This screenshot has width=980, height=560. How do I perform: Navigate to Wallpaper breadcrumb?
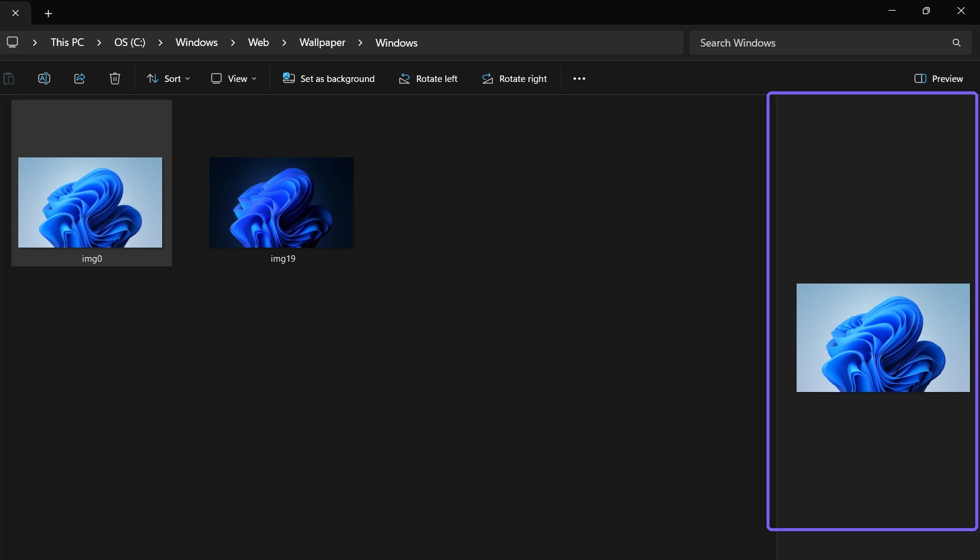click(323, 42)
